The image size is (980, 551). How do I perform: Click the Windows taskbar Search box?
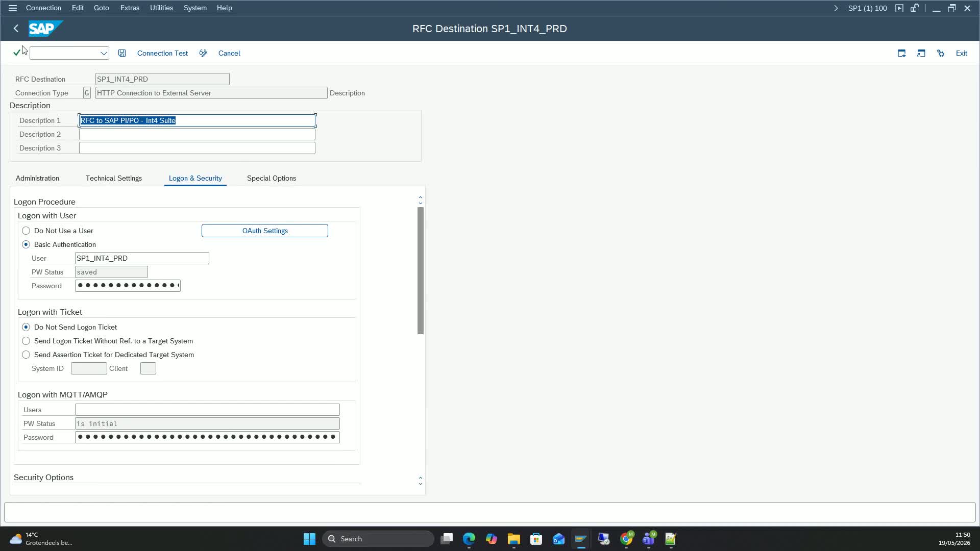378,539
